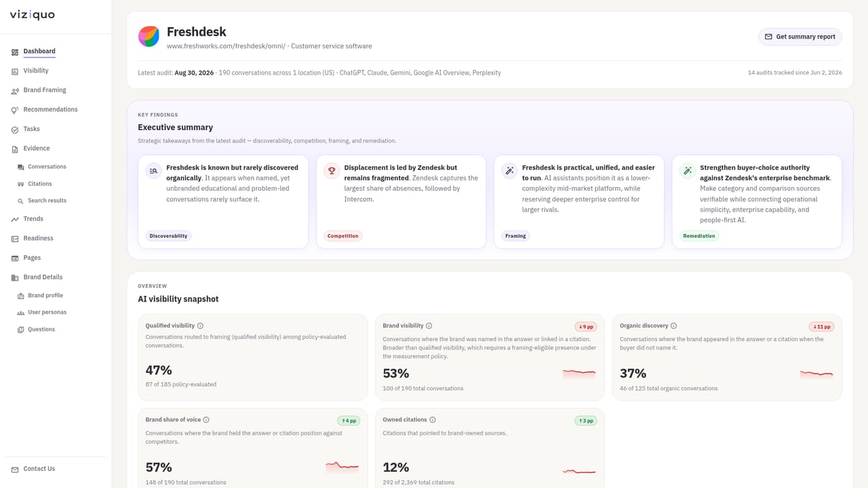The image size is (868, 488).
Task: Click the Readiness sidebar icon
Action: [15, 239]
